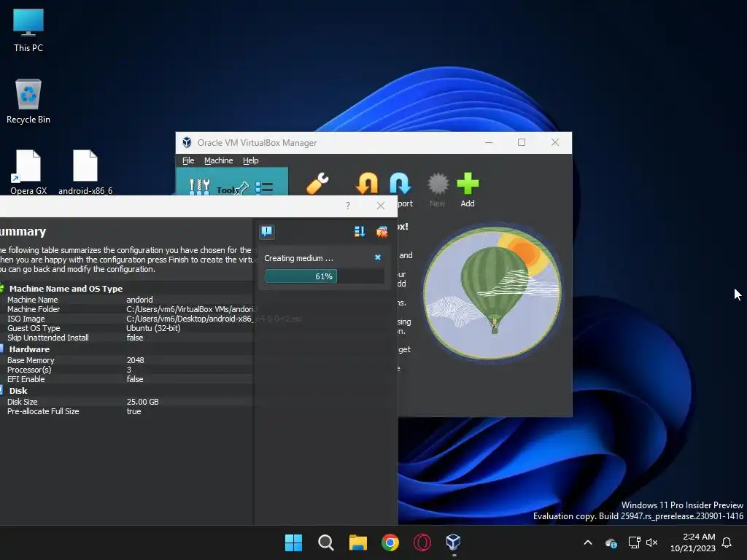Maximize the VirtualBox Manager window
This screenshot has width=747, height=560.
click(x=522, y=142)
